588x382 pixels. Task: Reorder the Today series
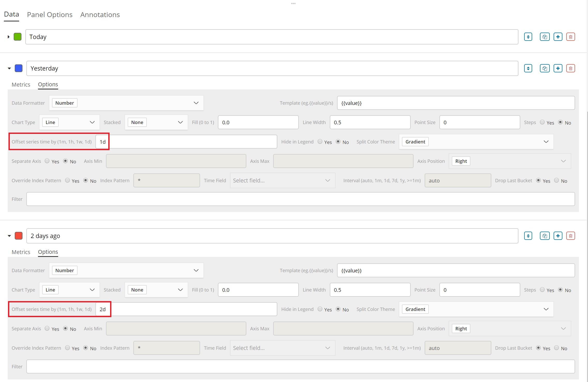528,37
